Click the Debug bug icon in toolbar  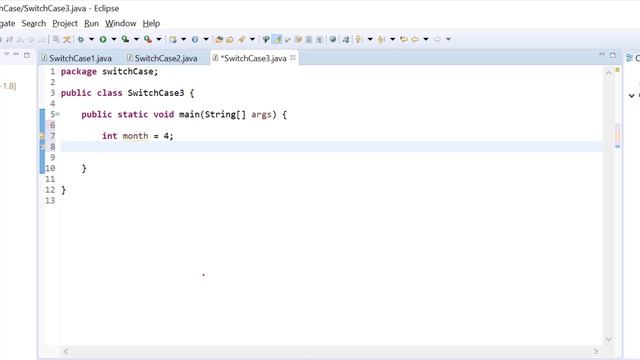(80, 39)
